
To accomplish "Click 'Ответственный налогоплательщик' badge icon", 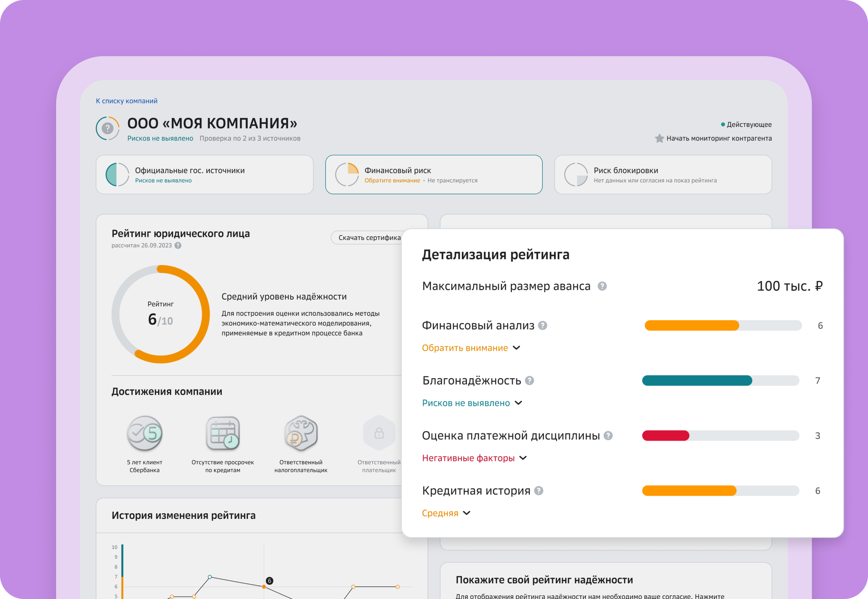I will coord(301,434).
